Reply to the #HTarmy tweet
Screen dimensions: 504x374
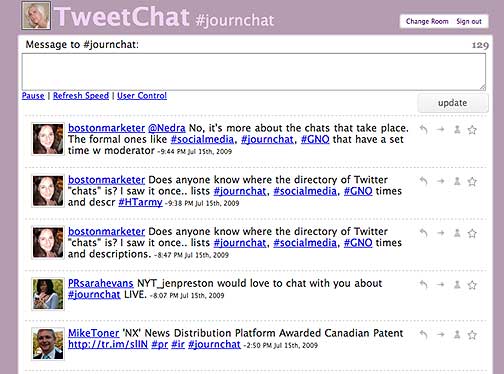coord(424,181)
